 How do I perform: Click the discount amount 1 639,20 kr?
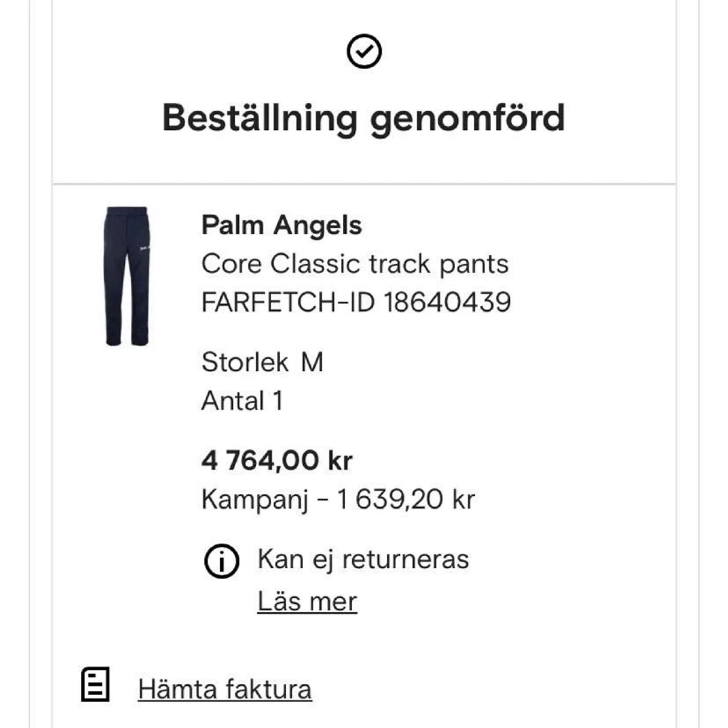[406, 500]
